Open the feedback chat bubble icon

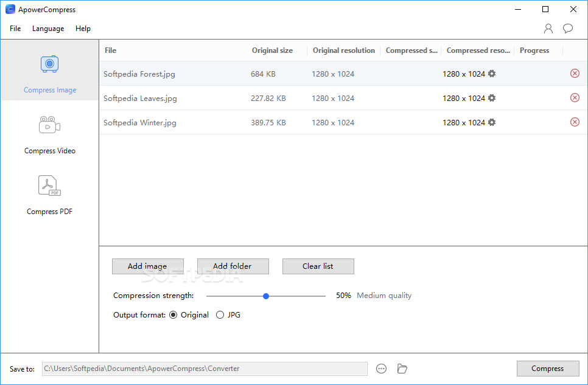[x=568, y=29]
